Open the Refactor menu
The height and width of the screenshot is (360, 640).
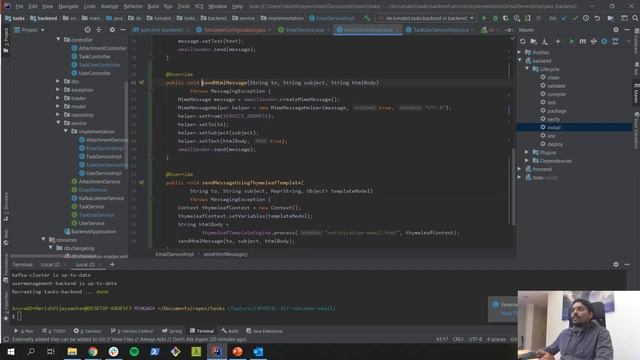(133, 6)
